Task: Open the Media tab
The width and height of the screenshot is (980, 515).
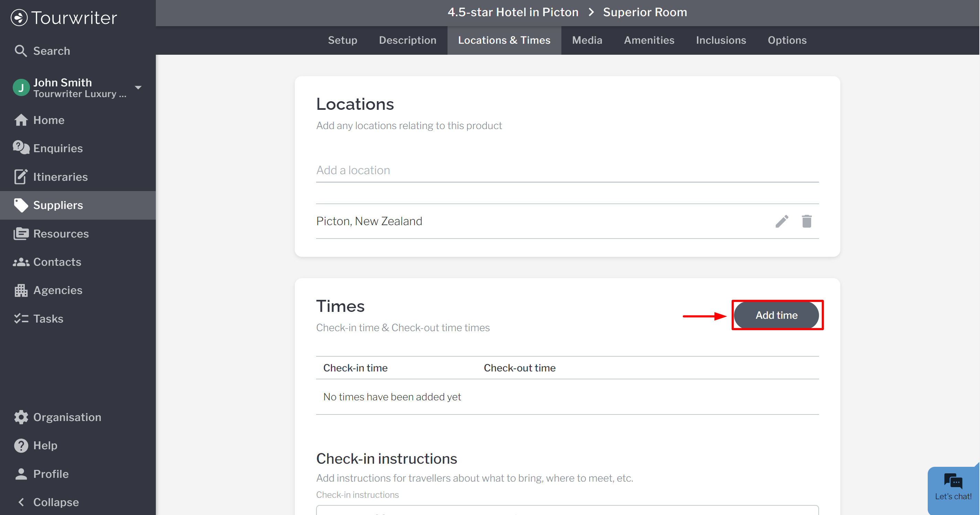Action: pos(587,40)
